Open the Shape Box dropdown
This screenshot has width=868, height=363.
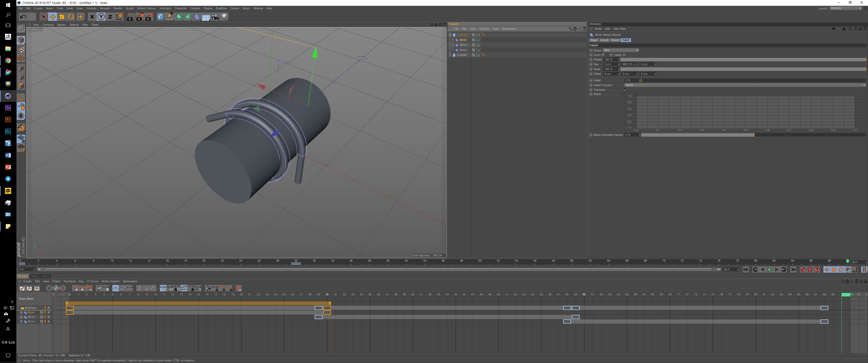(x=621, y=50)
